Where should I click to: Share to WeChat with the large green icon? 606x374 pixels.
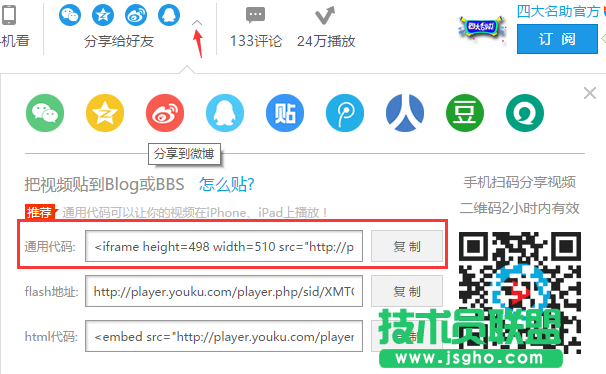pos(45,113)
